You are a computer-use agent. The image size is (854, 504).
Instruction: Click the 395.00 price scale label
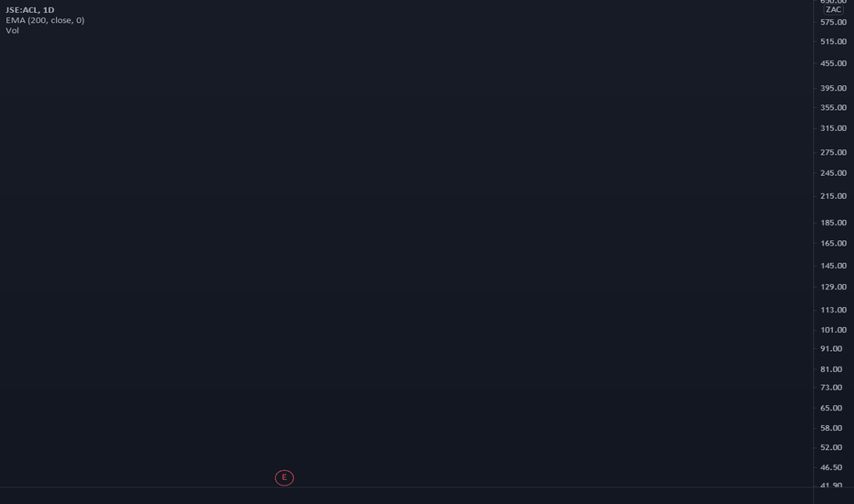coord(833,88)
